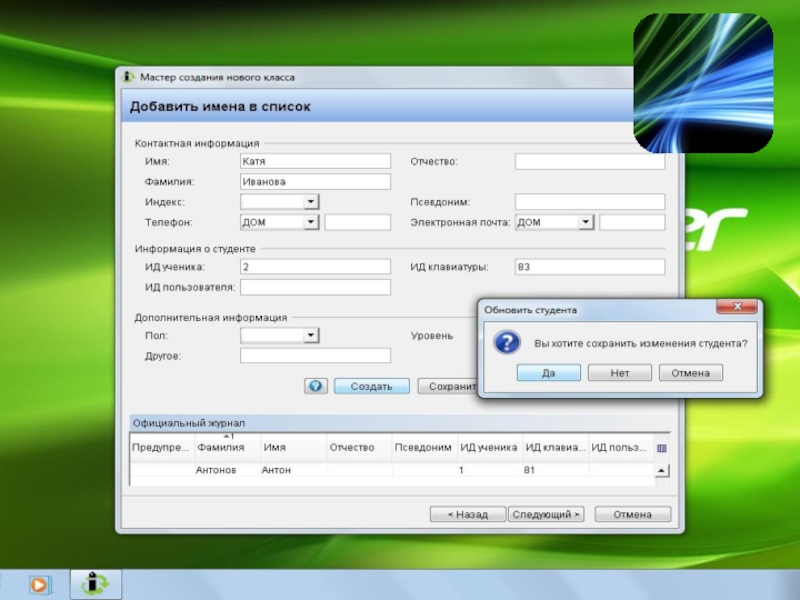Viewport: 800px width, 600px height.
Task: Open the Телефон type dropdown
Action: click(x=311, y=223)
